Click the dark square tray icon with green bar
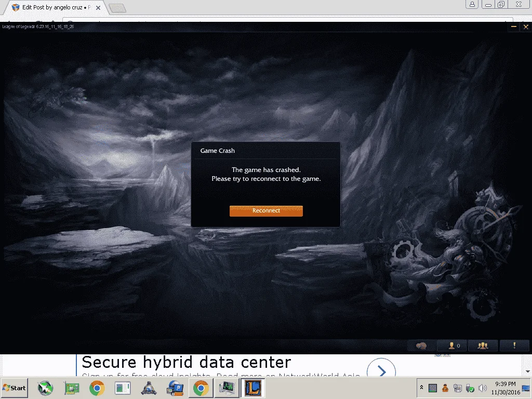The image size is (532, 399). [x=433, y=388]
